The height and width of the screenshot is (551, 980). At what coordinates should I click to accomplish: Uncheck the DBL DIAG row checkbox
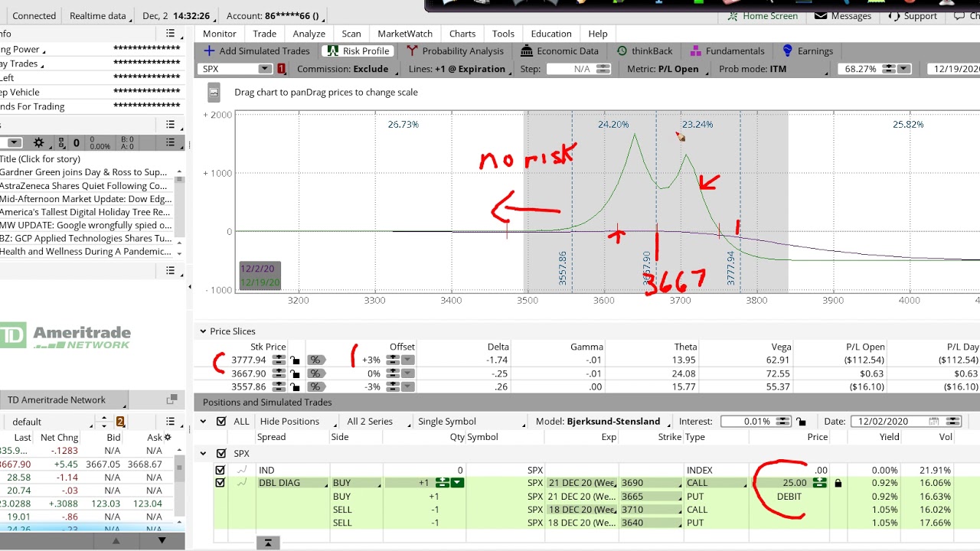(220, 483)
